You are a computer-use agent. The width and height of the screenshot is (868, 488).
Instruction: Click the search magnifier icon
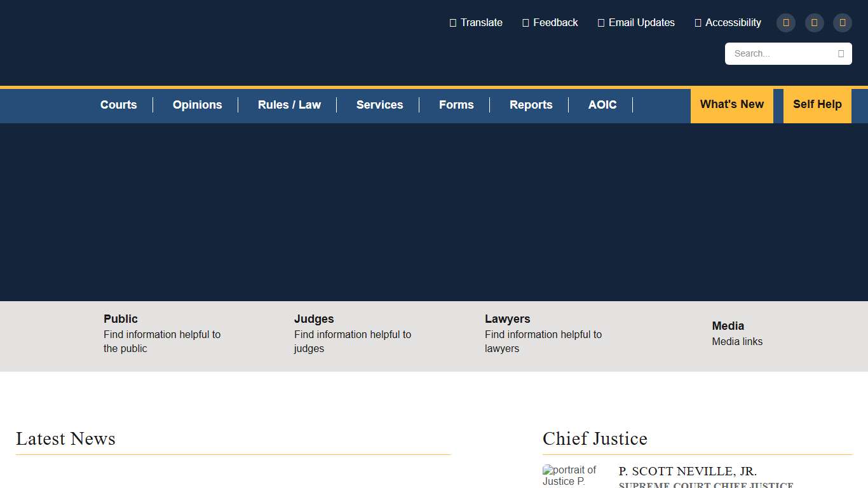pyautogui.click(x=841, y=53)
